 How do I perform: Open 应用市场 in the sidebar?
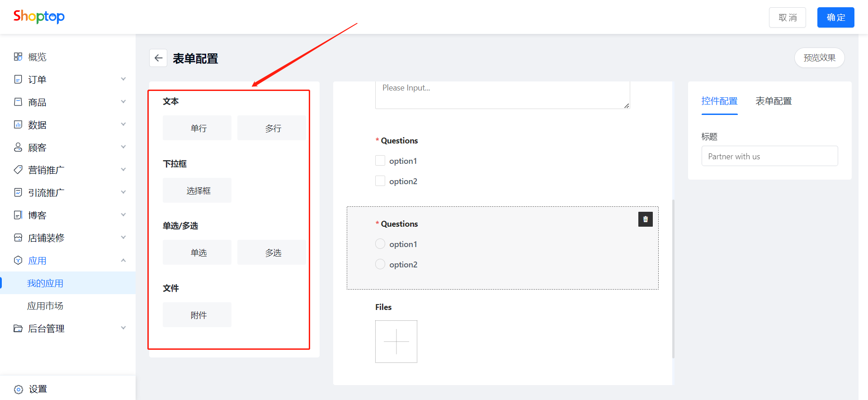coord(45,306)
